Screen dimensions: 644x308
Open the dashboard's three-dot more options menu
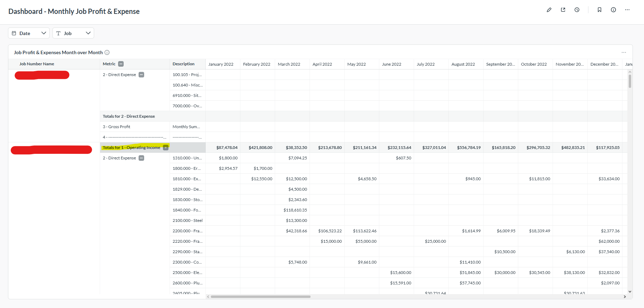coord(627,10)
